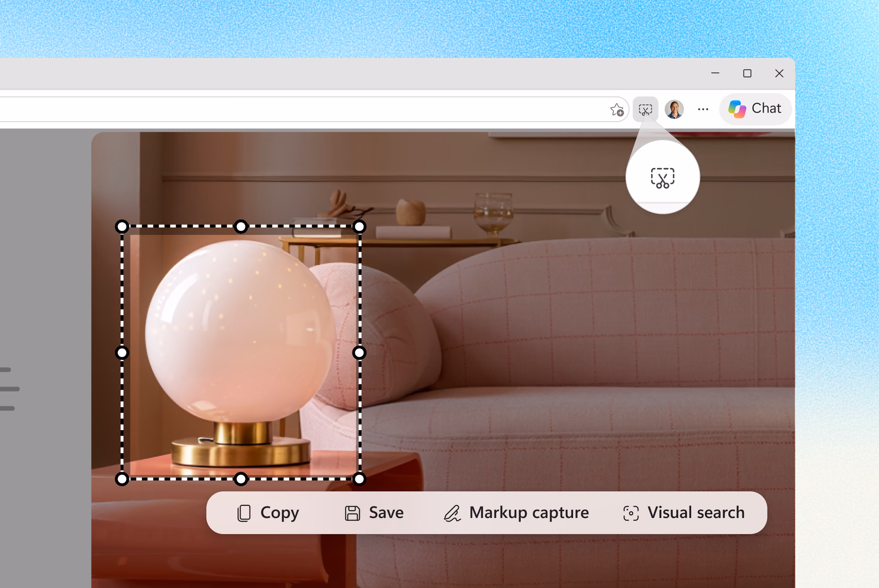879x588 pixels.
Task: Click the Markup capture pen icon
Action: point(452,513)
